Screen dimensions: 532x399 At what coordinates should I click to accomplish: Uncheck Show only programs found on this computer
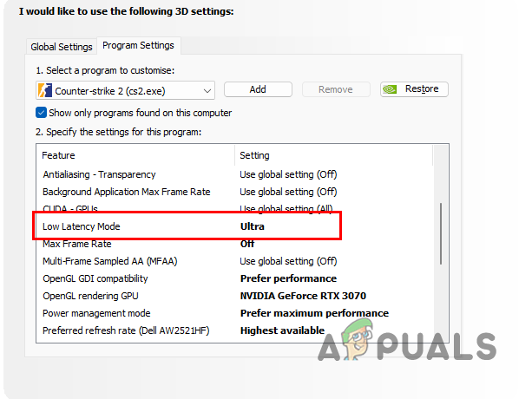point(41,113)
